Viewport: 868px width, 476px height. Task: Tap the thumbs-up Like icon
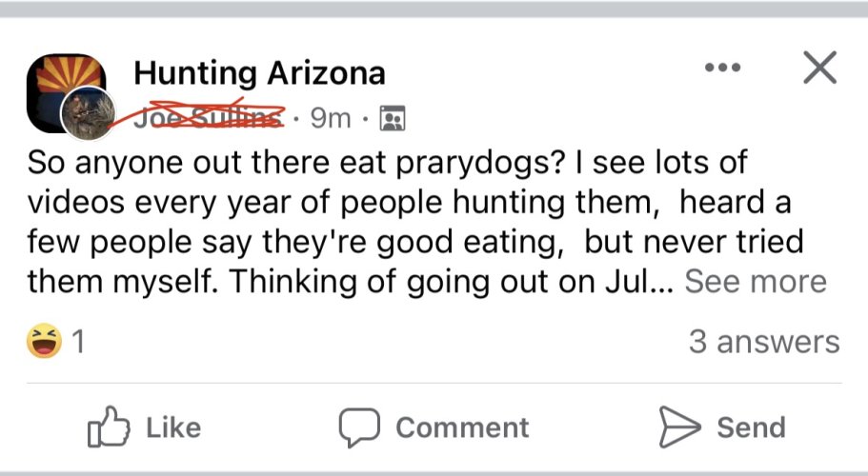109,426
